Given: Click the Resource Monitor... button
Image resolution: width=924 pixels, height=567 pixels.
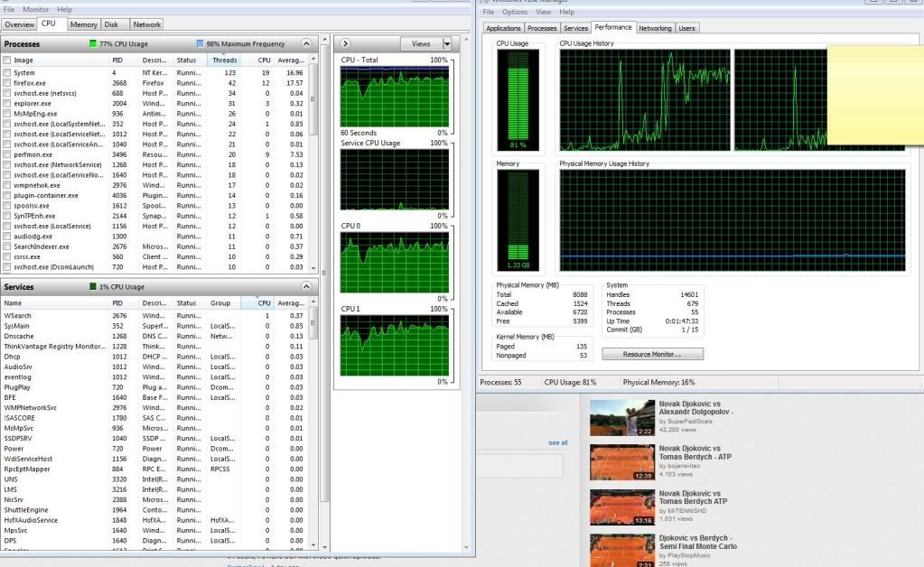Looking at the screenshot, I should coord(651,354).
